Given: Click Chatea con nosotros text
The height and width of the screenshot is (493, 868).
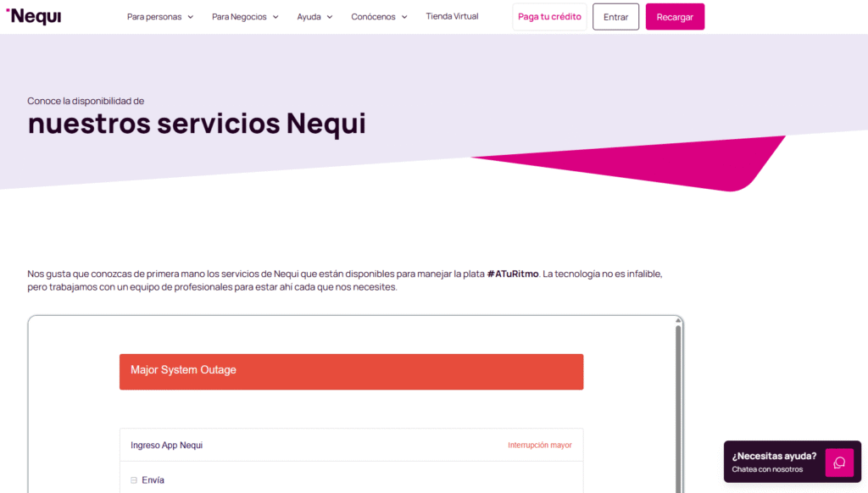Looking at the screenshot, I should [767, 469].
